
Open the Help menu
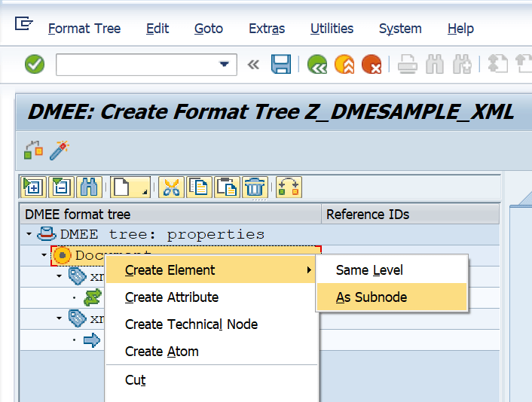[x=460, y=29]
